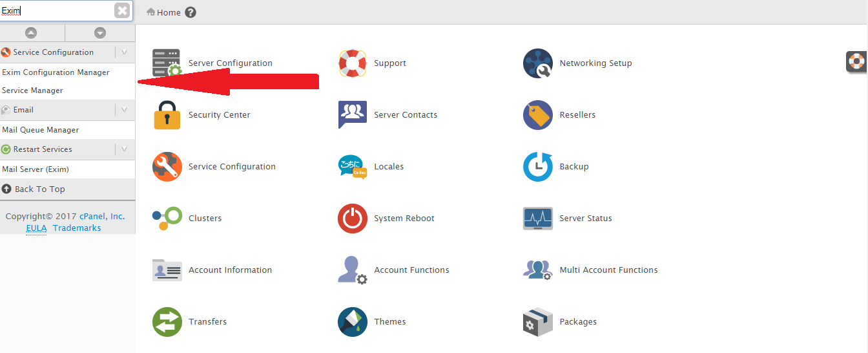
Task: Open the Server Status text label
Action: [586, 219]
